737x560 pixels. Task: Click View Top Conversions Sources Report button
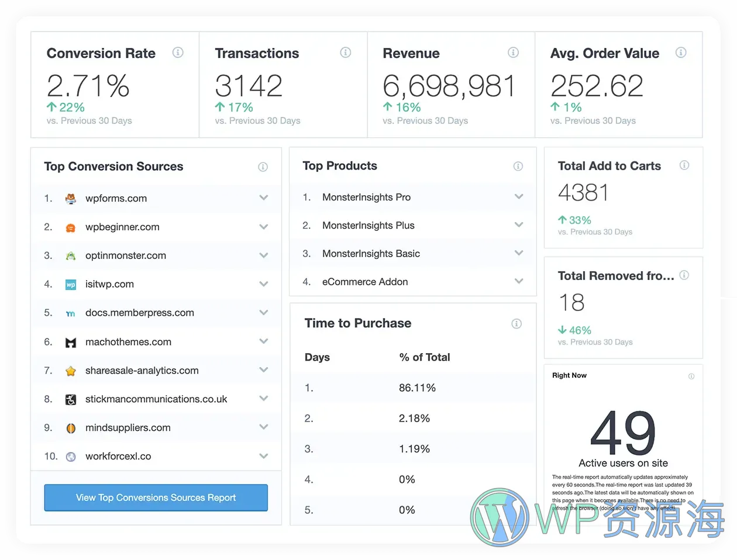pos(156,497)
